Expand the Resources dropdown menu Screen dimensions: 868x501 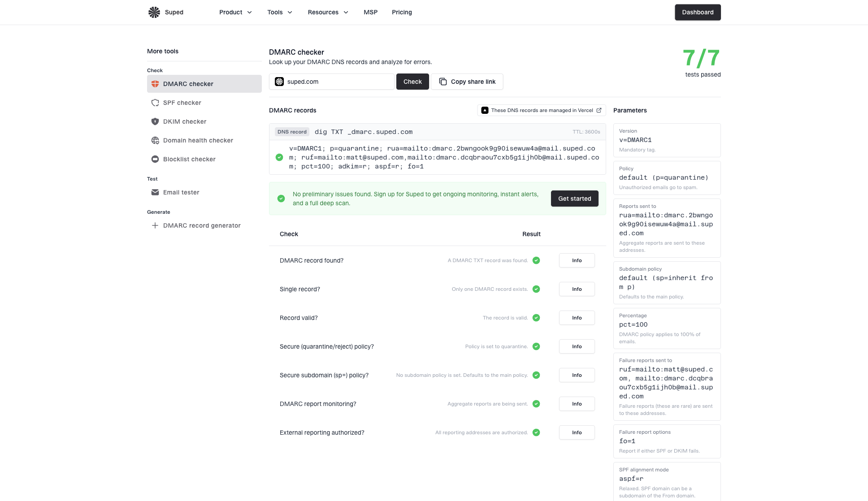328,12
